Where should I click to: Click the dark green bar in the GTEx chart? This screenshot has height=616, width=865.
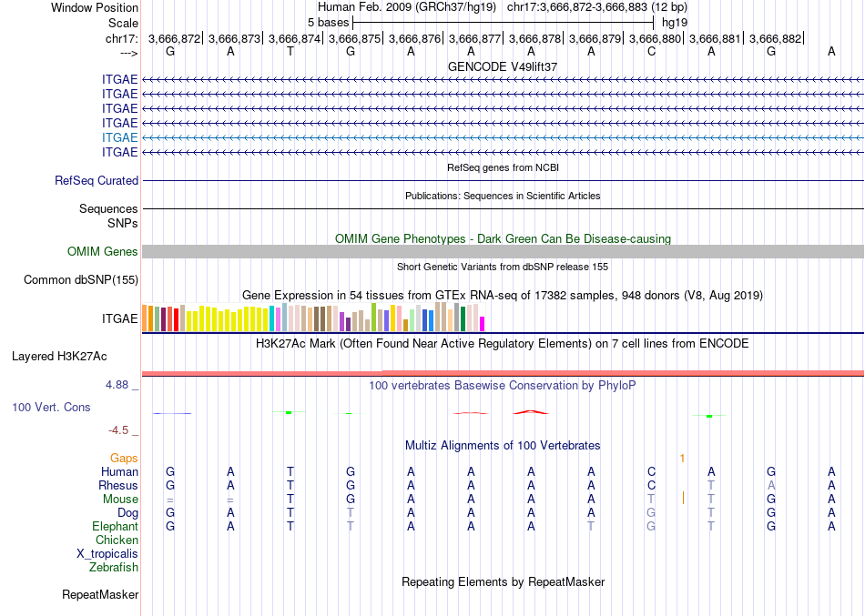(463, 318)
